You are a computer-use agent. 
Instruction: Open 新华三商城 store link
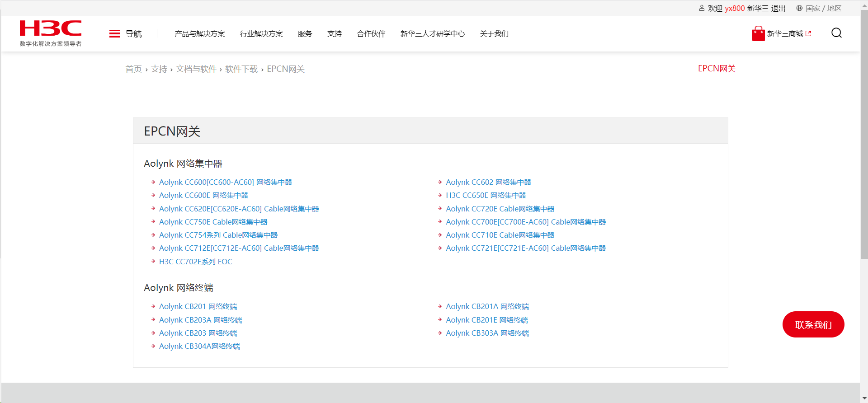785,34
